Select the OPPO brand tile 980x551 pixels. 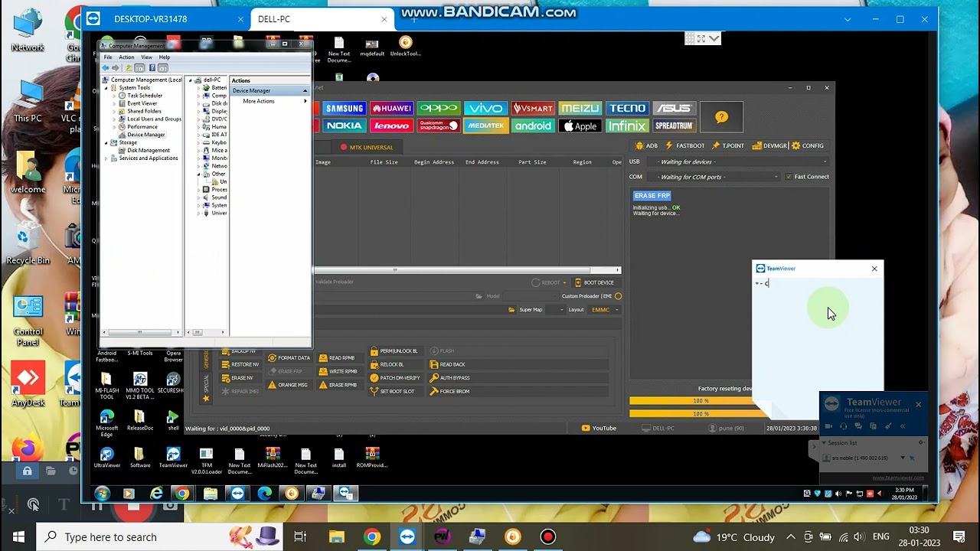(439, 109)
